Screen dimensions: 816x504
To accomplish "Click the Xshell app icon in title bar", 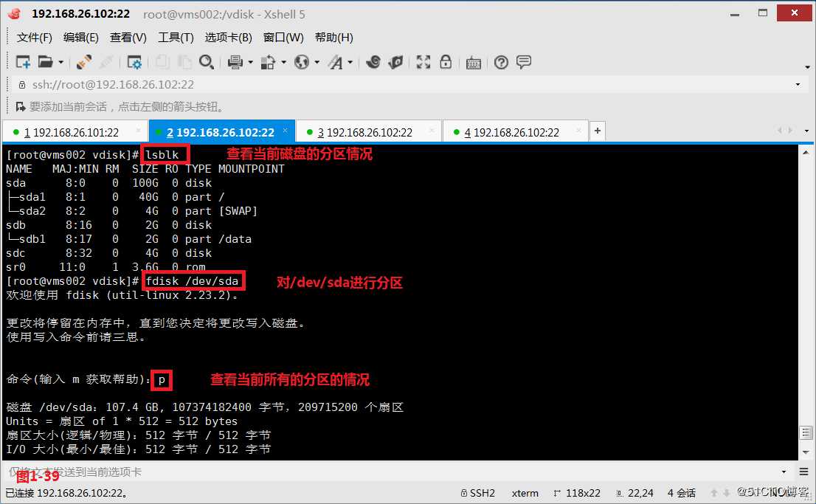I will click(x=15, y=13).
